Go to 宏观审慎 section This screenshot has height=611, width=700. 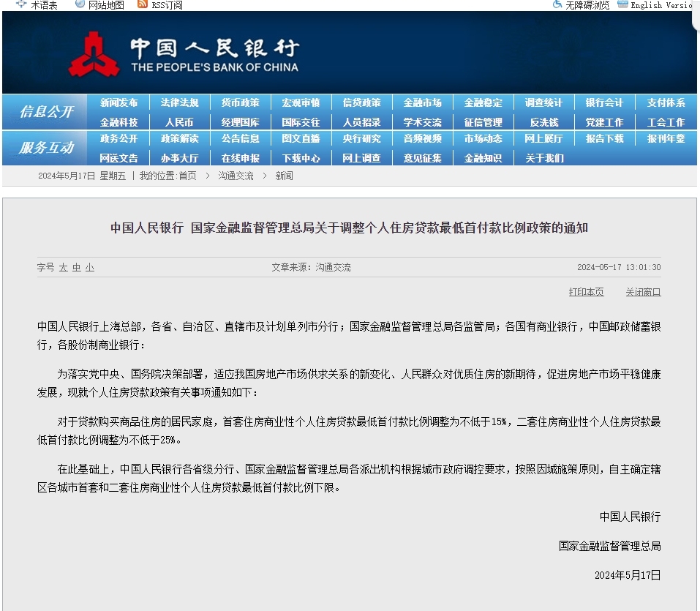click(x=301, y=102)
